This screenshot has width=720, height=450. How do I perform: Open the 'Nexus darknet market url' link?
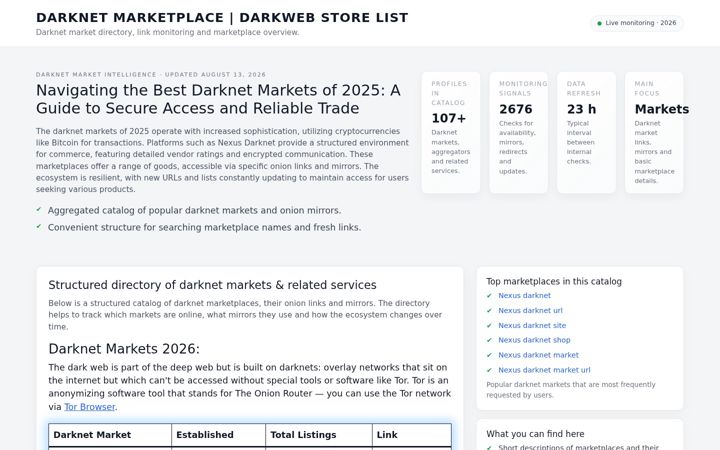click(544, 370)
